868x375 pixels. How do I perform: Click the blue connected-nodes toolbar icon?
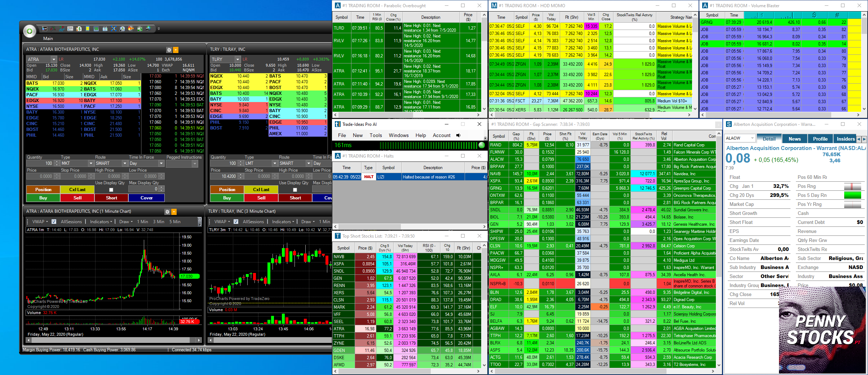pyautogui.click(x=114, y=28)
